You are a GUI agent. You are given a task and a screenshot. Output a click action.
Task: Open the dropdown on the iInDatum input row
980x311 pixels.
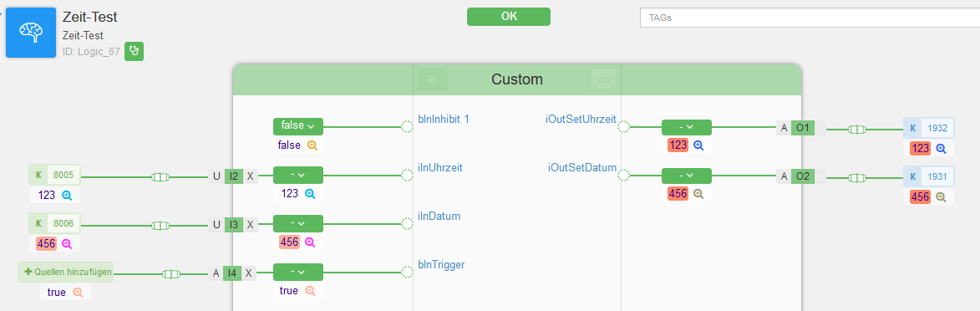(x=298, y=224)
